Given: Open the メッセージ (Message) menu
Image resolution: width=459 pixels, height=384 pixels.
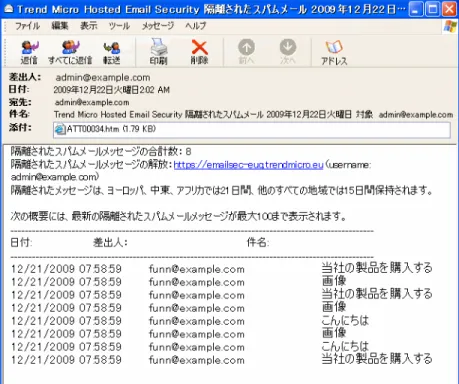Looking at the screenshot, I should pyautogui.click(x=158, y=26).
